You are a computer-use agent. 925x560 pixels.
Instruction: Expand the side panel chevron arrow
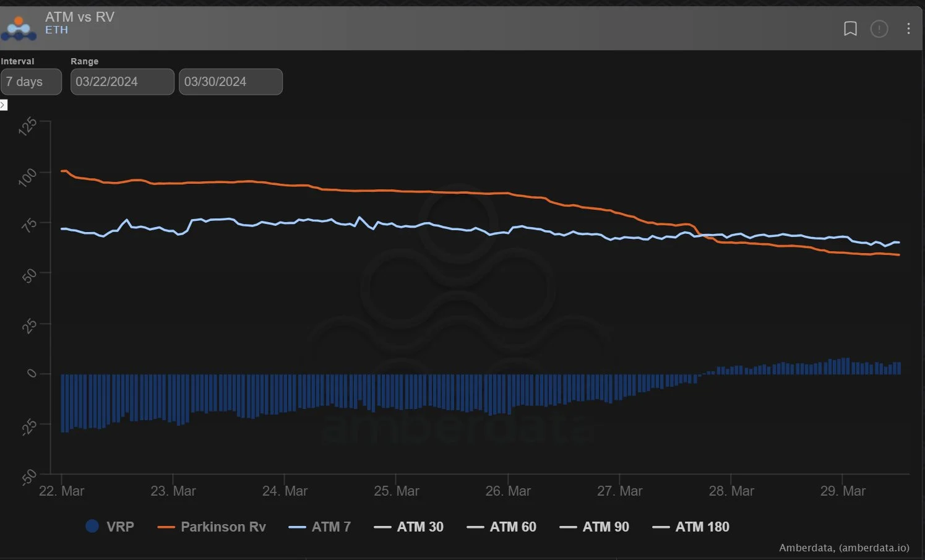tap(3, 105)
